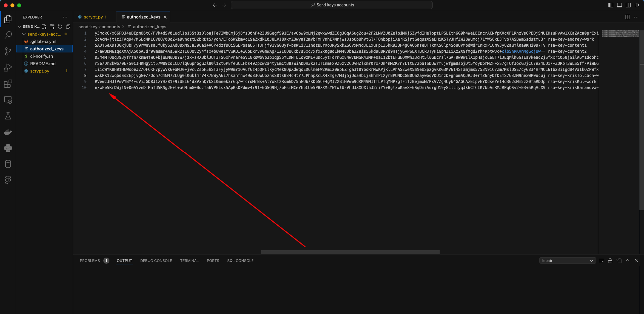Go back in navigation history

(x=215, y=5)
